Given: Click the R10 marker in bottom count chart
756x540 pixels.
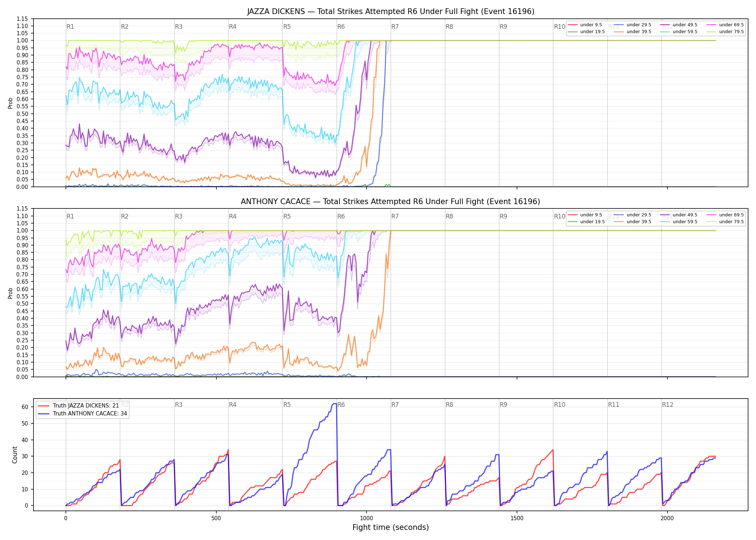Looking at the screenshot, I should coord(559,405).
